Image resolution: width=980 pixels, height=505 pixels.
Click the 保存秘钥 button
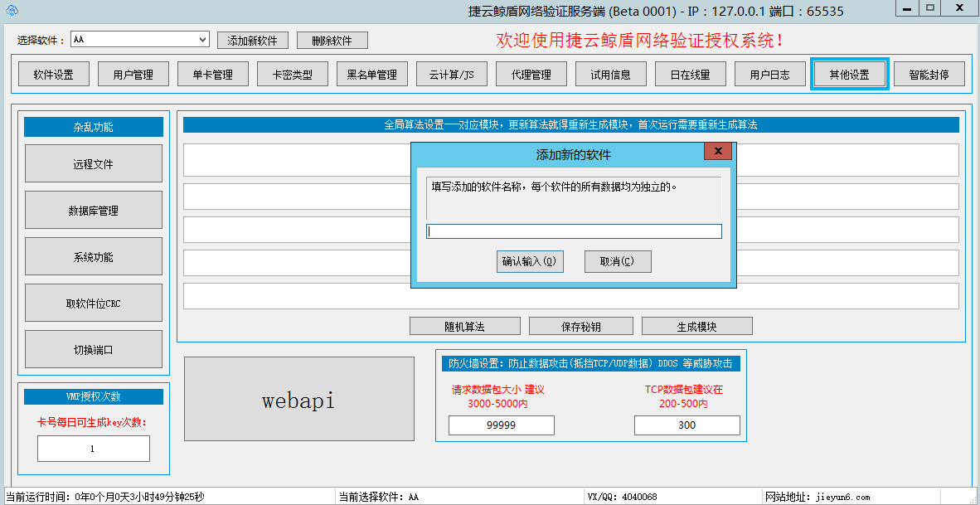[580, 325]
